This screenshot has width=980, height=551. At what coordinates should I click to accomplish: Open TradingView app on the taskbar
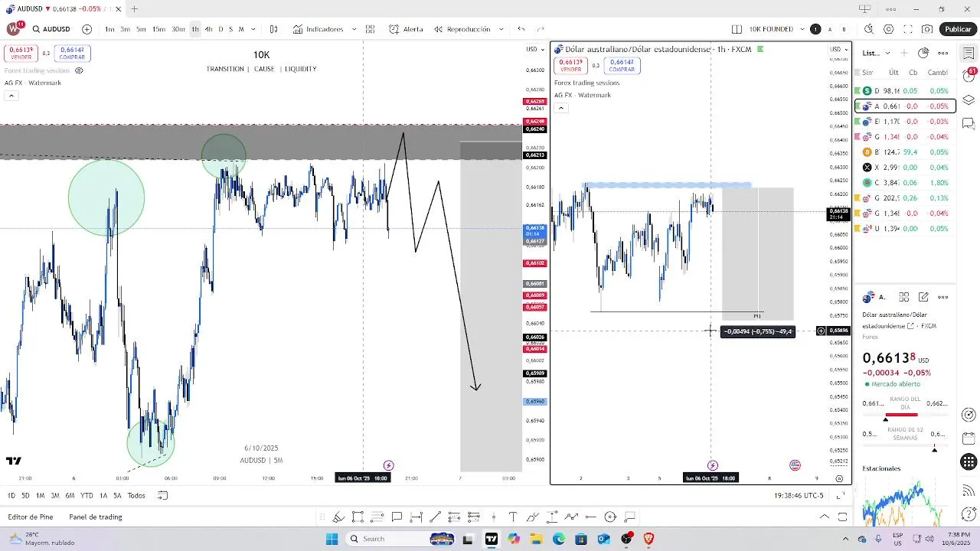[x=492, y=539]
